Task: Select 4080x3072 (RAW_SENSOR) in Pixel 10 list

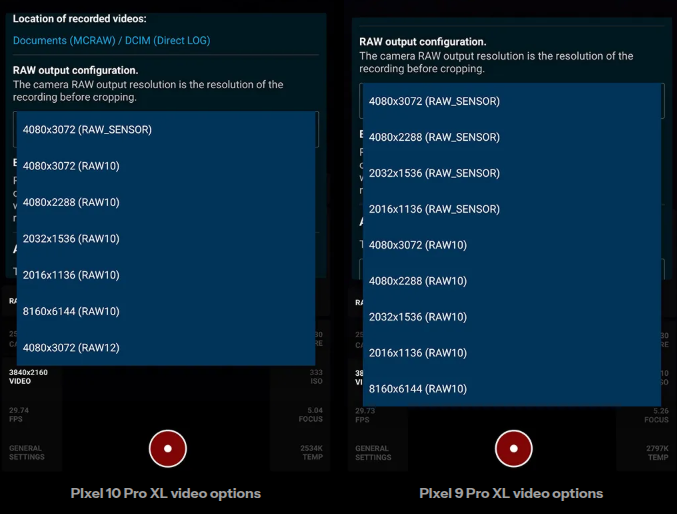Action: [166, 130]
